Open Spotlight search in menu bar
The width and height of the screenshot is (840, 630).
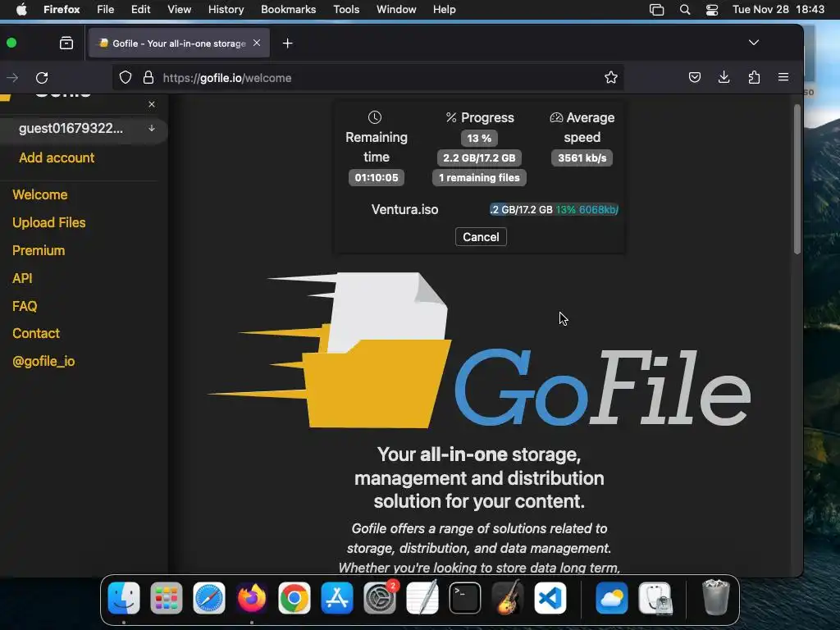(x=685, y=10)
